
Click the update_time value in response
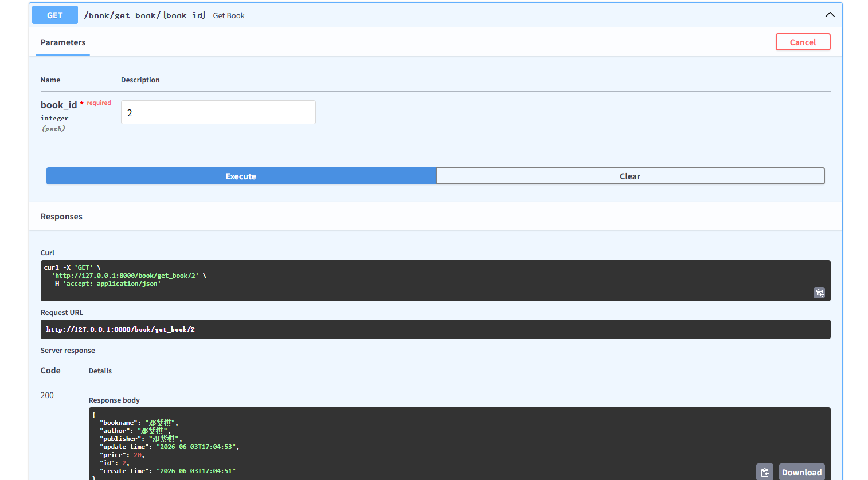(196, 447)
